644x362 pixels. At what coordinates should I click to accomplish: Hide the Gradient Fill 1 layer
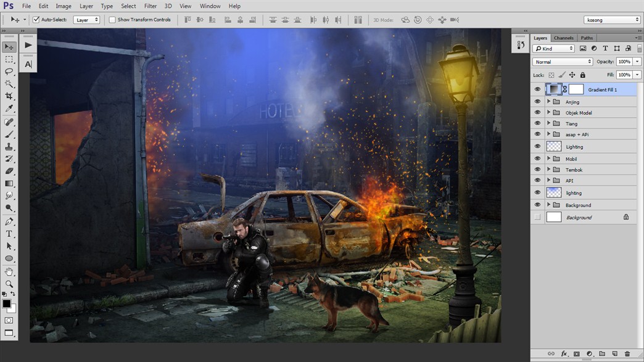coord(537,89)
